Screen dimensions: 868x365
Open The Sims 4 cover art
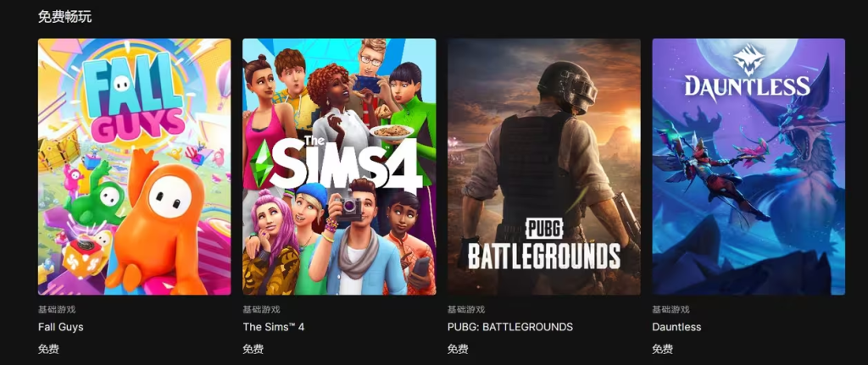(x=339, y=167)
